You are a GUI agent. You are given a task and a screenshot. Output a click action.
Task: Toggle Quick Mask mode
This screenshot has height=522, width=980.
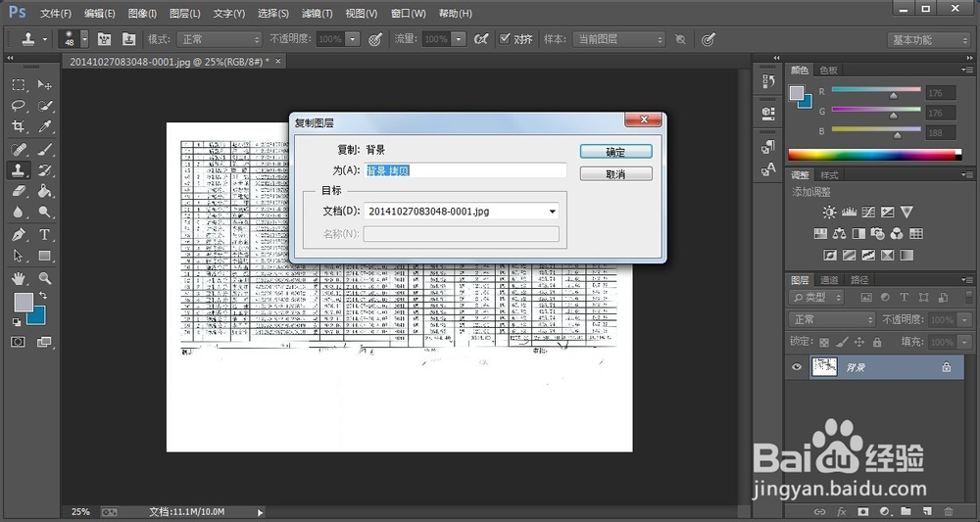click(x=18, y=342)
